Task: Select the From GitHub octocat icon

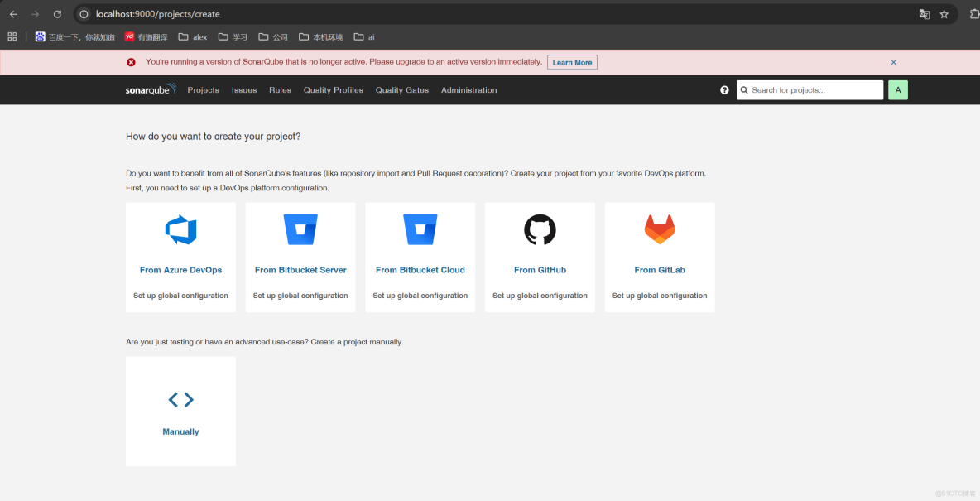Action: point(540,229)
